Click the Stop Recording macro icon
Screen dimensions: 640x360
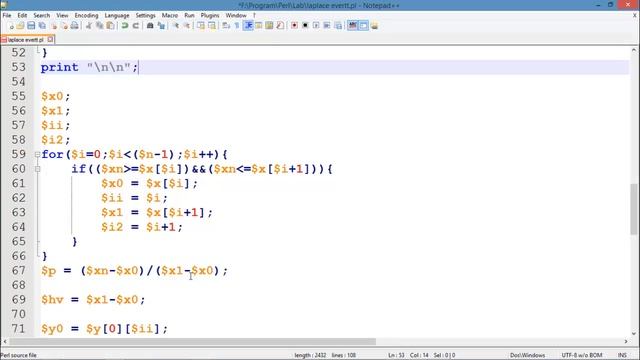coord(305,26)
